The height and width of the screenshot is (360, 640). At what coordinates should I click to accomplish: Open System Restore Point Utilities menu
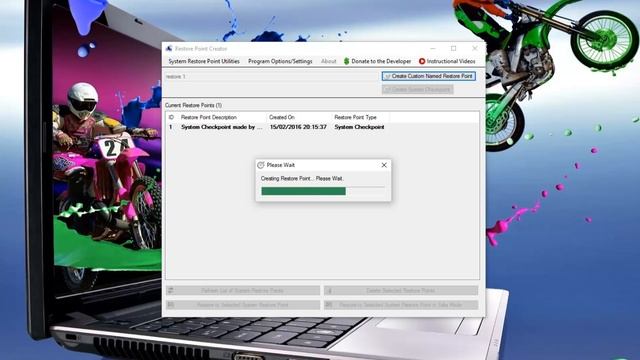click(204, 61)
